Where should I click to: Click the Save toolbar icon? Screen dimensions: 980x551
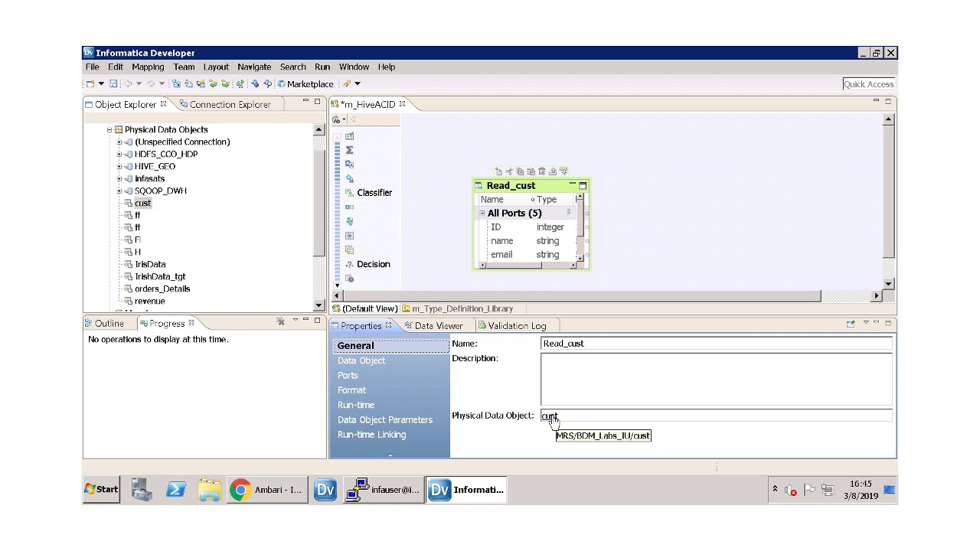(113, 84)
